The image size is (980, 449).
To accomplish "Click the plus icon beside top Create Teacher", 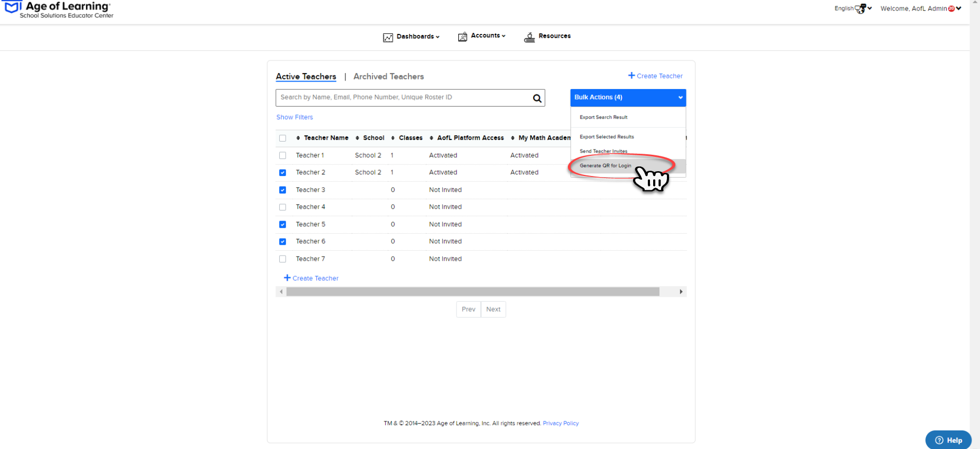I will pyautogui.click(x=631, y=76).
